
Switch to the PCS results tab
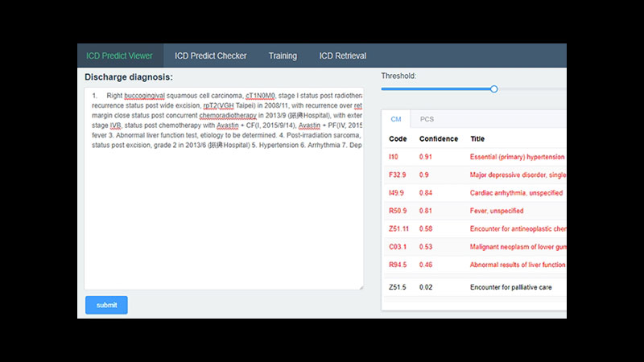(427, 119)
